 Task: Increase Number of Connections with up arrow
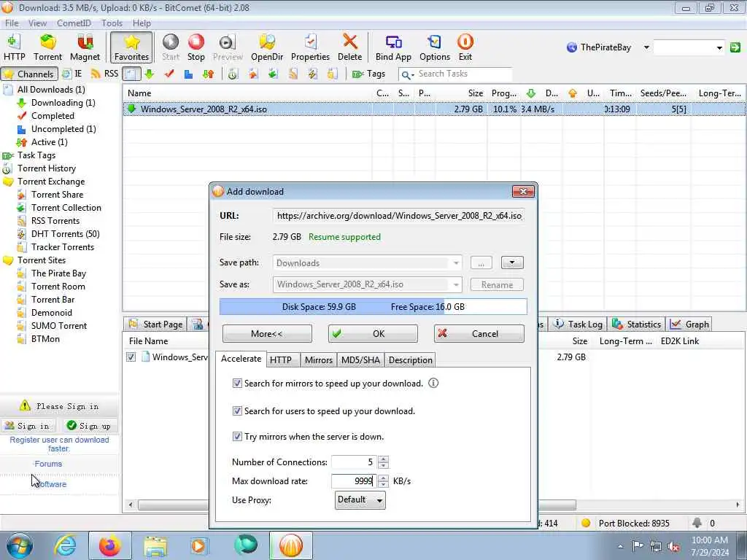click(x=383, y=459)
